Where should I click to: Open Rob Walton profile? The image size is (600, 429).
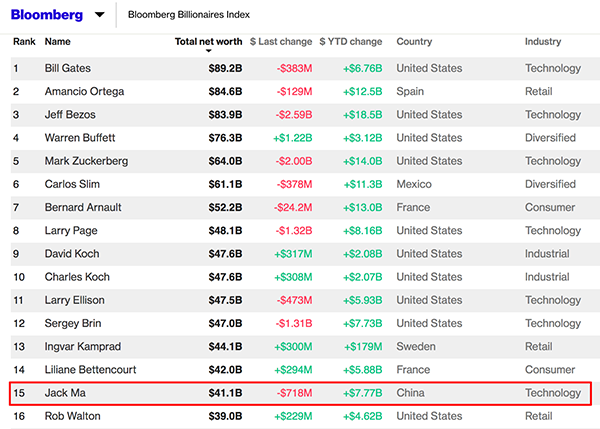pyautogui.click(x=73, y=416)
